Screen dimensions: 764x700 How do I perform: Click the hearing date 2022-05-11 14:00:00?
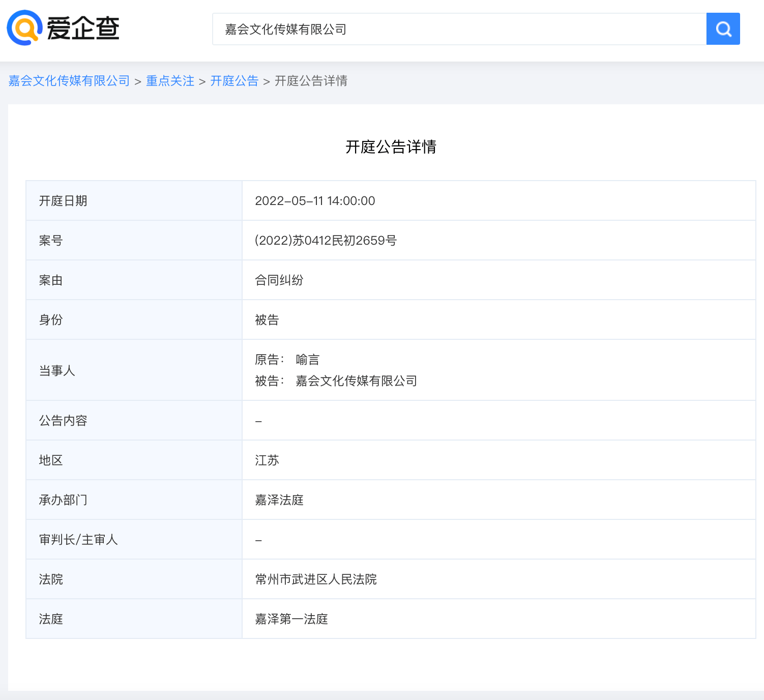pos(315,200)
